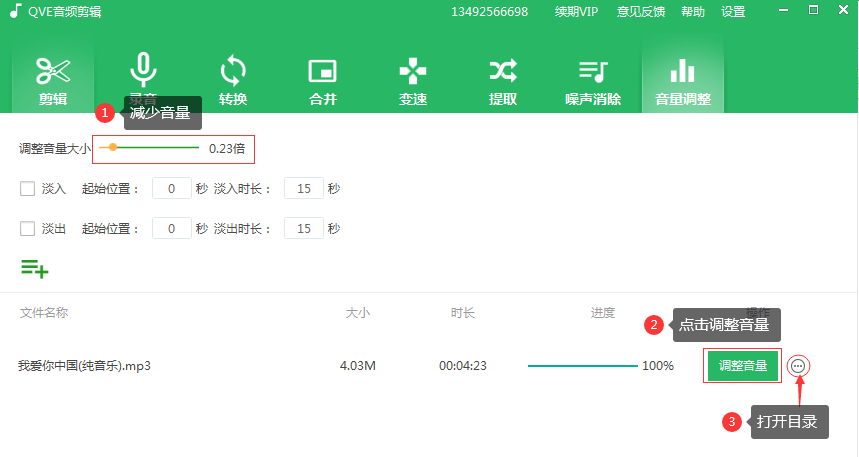This screenshot has height=457, width=859.
Task: Open output folder with the ellipsis icon
Action: pyautogui.click(x=797, y=366)
